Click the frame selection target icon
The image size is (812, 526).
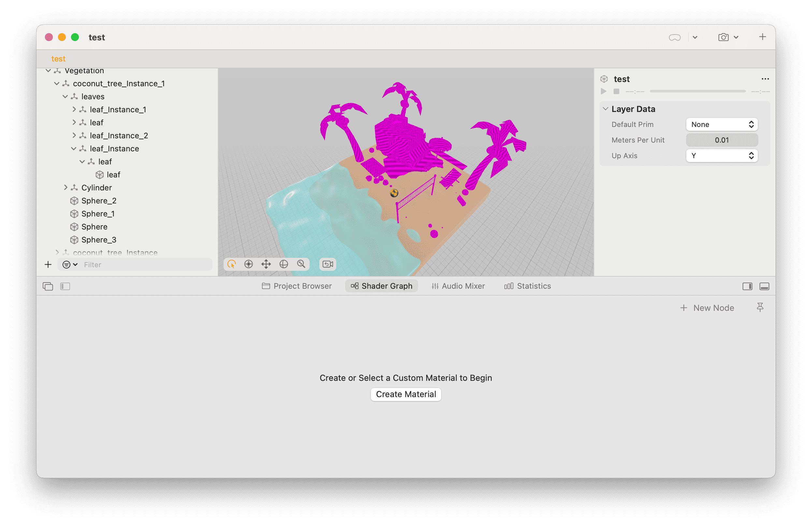tap(249, 264)
